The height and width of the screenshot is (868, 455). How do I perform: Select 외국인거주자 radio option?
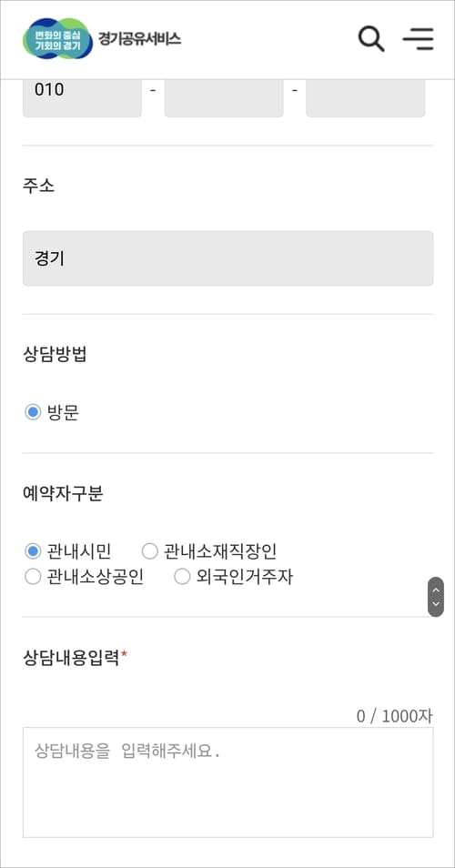[182, 577]
